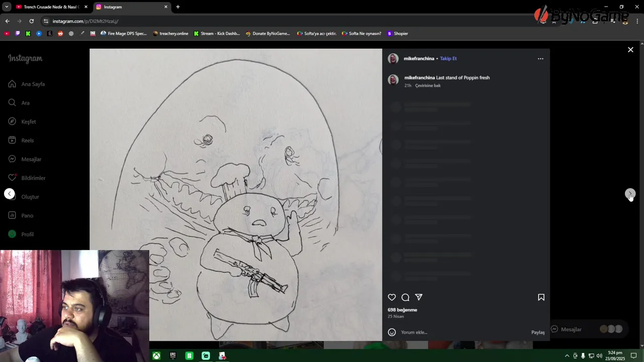Open Donate ByNoGame bookmark
The width and height of the screenshot is (644, 362).
[x=268, y=34]
